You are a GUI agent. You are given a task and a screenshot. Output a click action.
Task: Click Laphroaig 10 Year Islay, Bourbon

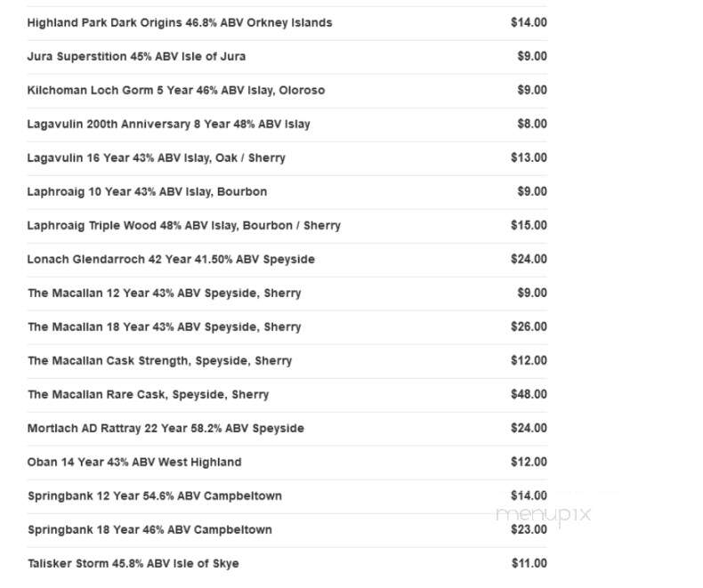point(287,192)
